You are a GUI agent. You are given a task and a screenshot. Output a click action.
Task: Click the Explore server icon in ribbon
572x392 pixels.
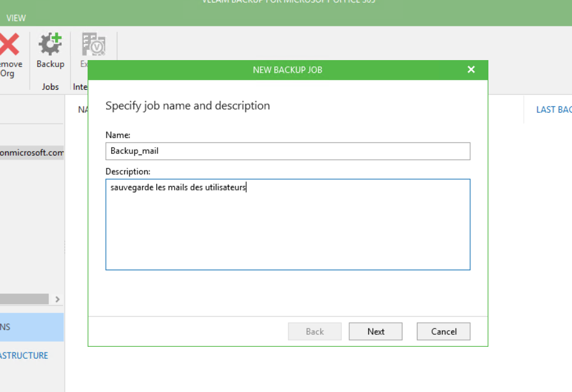[x=94, y=44]
